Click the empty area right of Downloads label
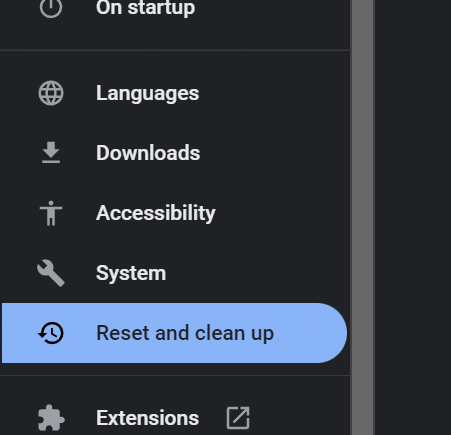 point(273,153)
